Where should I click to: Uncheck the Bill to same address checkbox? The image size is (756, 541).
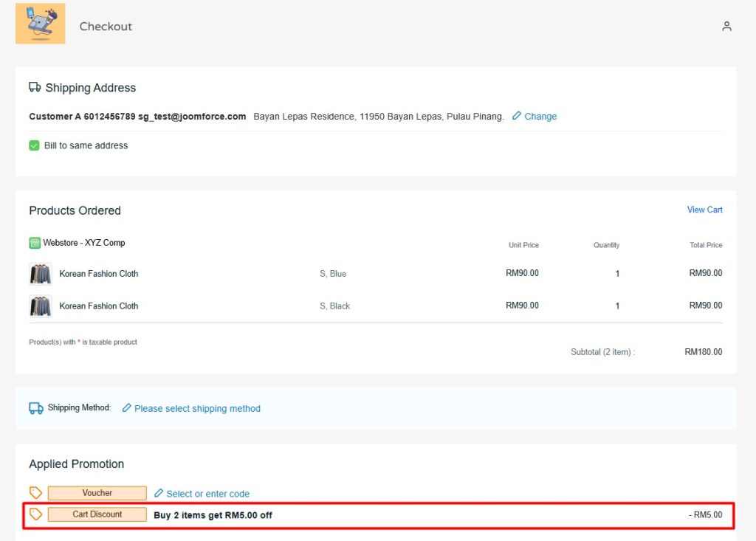point(34,145)
